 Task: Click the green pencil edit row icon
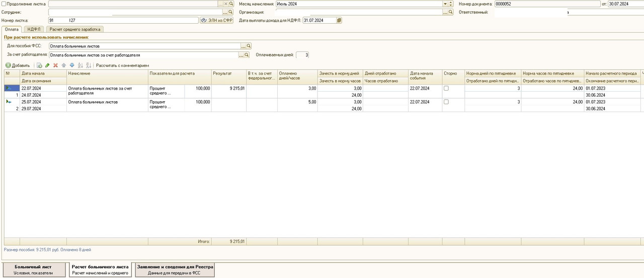point(48,65)
